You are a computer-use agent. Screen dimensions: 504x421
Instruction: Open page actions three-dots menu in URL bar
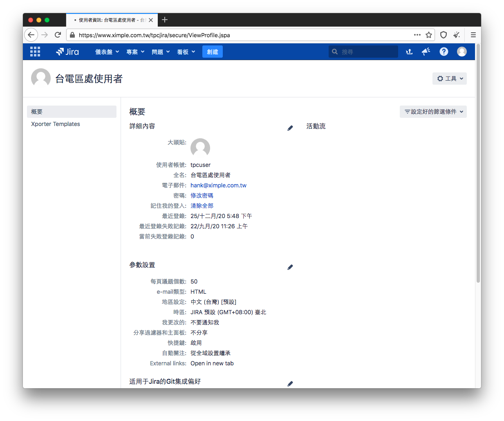point(417,35)
